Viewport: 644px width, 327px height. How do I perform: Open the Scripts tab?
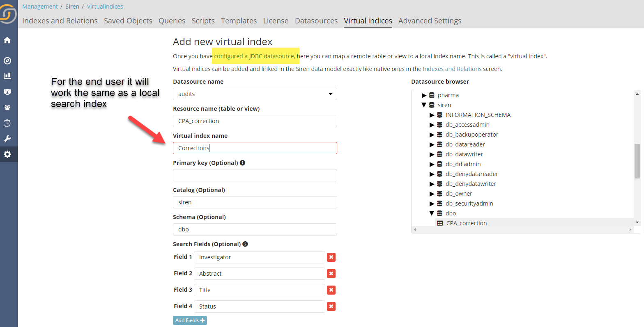click(x=203, y=21)
